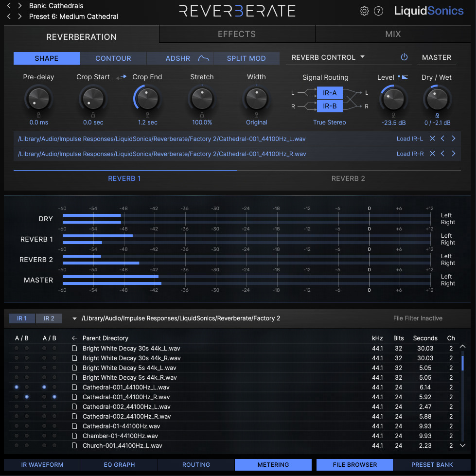Viewport: 476px width, 476px height.
Task: Toggle the Routing panel button
Action: point(196,464)
